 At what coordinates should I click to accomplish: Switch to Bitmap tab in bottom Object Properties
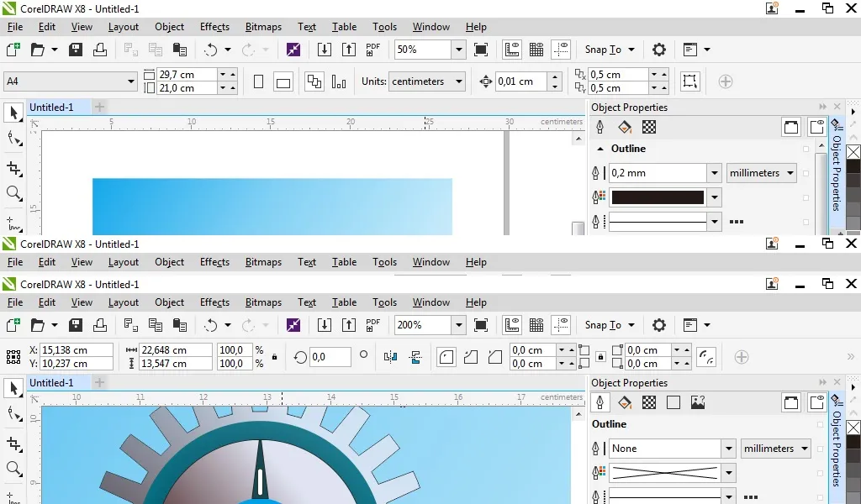click(698, 402)
